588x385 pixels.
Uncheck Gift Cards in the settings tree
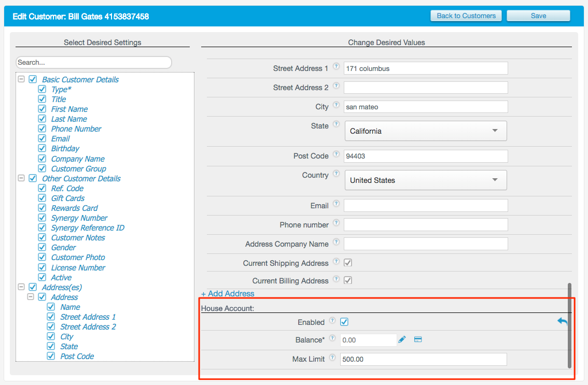tap(42, 197)
